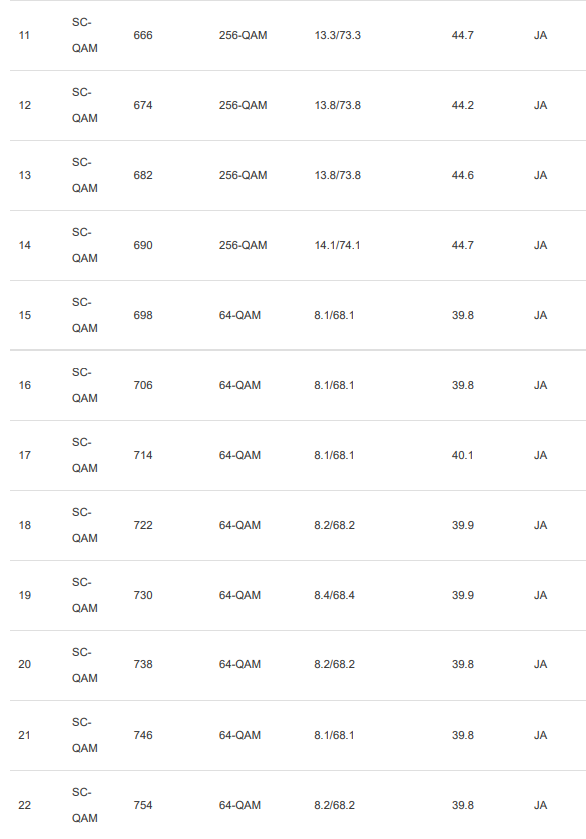Select SC-QAM type for channel 16
Image resolution: width=586 pixels, height=839 pixels.
[85, 385]
